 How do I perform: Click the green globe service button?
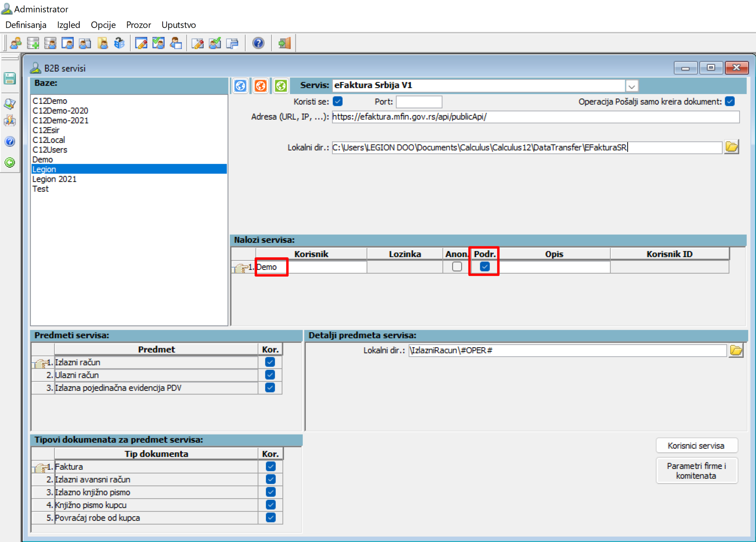point(281,86)
